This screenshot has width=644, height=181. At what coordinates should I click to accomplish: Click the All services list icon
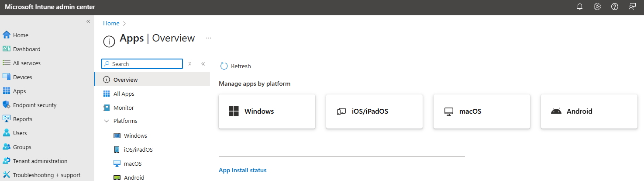(x=7, y=63)
